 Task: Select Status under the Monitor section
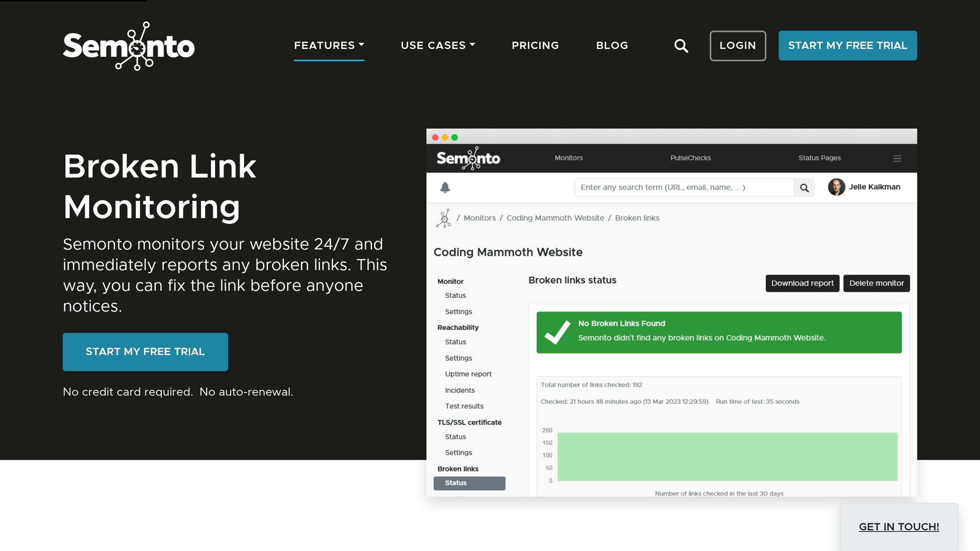456,296
